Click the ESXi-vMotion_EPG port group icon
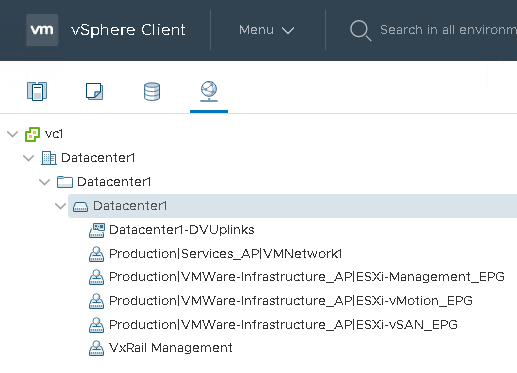 pyautogui.click(x=96, y=301)
